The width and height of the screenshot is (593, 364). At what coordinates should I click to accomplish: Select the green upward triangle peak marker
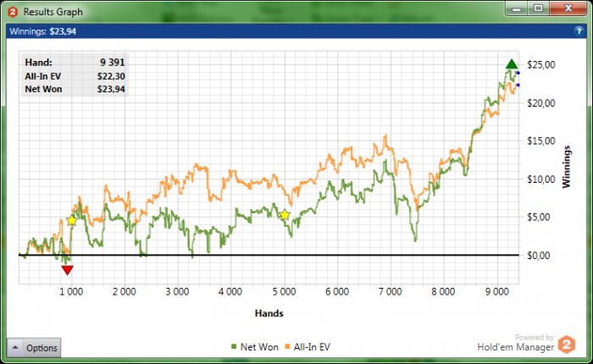click(512, 64)
